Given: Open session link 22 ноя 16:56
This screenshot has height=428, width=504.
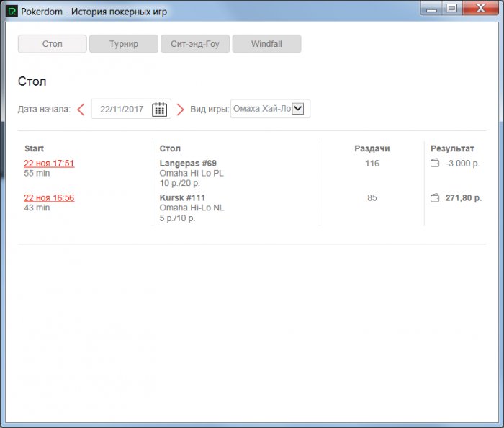Looking at the screenshot, I should [49, 197].
